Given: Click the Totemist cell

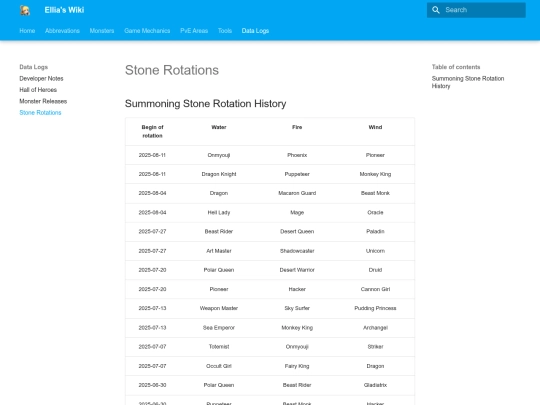Looking at the screenshot, I should pyautogui.click(x=219, y=346).
